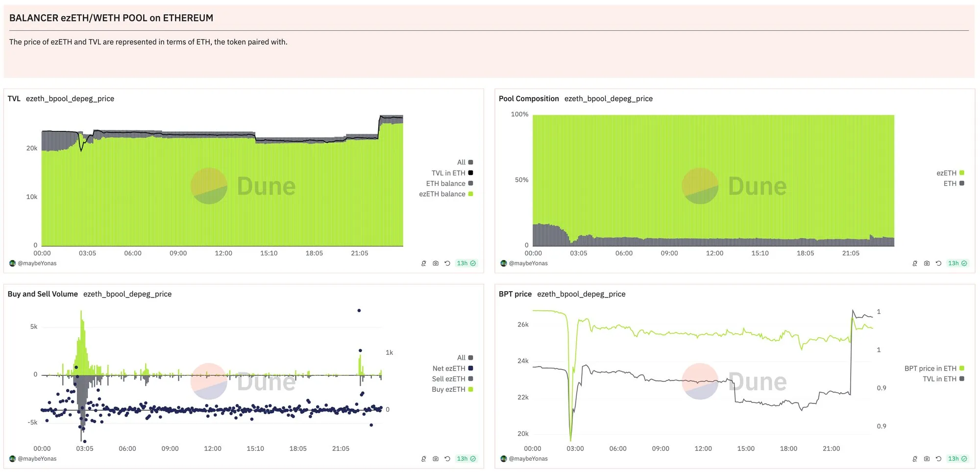This screenshot has width=980, height=472.
Task: Click the BALANCER ezETH/WETH POOL on ETHEREUM heading
Action: click(111, 18)
